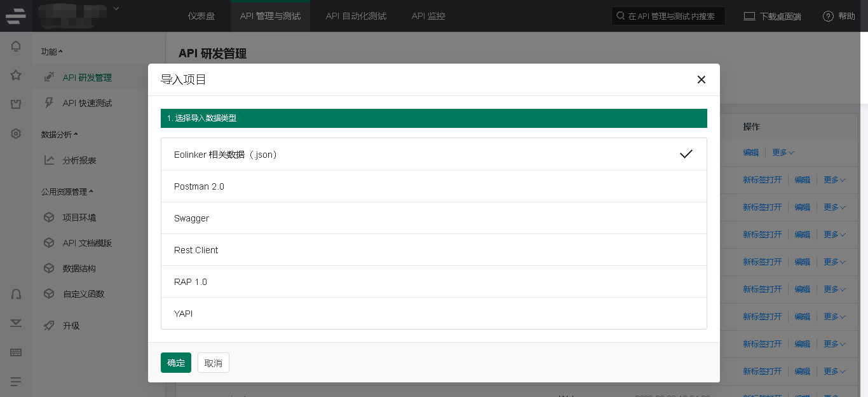
Task: Close the import project dialog with X
Action: (x=701, y=80)
